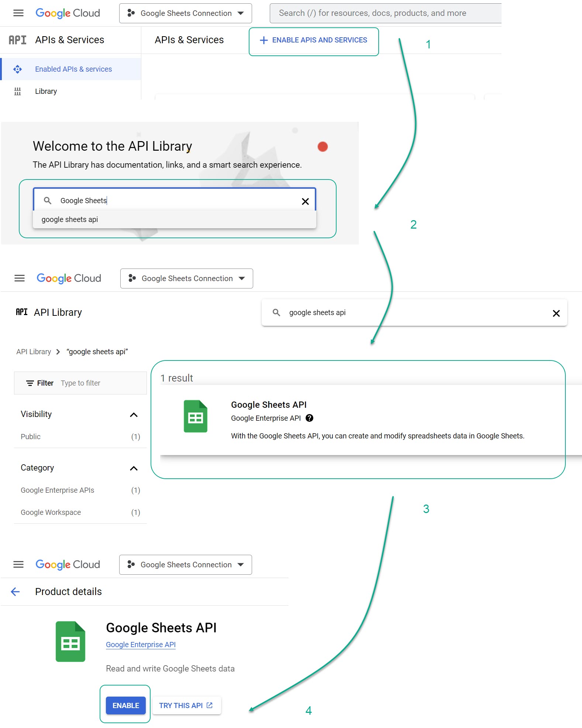Image resolution: width=582 pixels, height=728 pixels.
Task: Click magnifier icon in the welcome search box
Action: (x=48, y=201)
